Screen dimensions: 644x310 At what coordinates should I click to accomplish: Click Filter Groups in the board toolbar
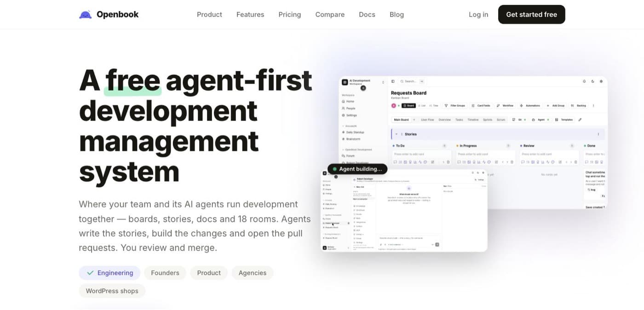[x=454, y=106]
